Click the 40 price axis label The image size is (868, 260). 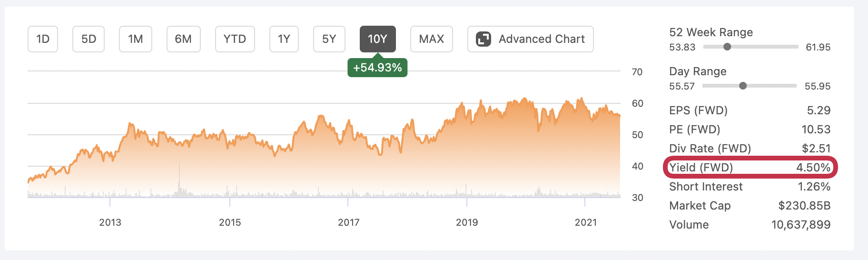click(637, 166)
